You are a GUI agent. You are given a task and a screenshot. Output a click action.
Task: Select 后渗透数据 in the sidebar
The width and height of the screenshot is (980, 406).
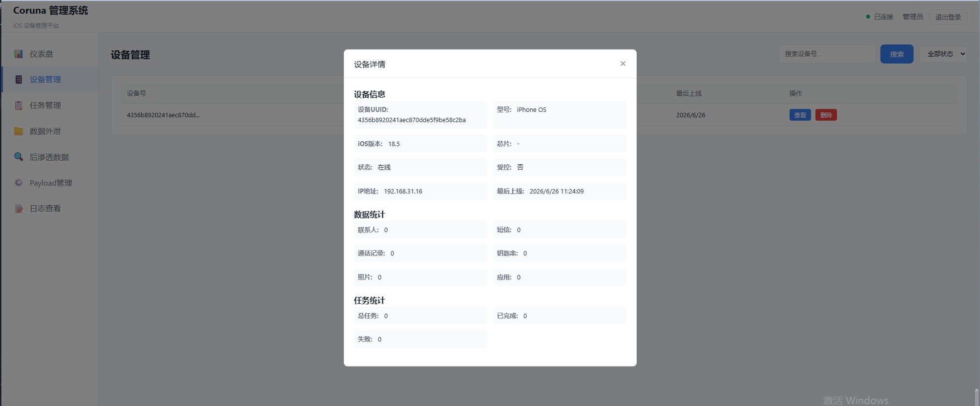(50, 157)
